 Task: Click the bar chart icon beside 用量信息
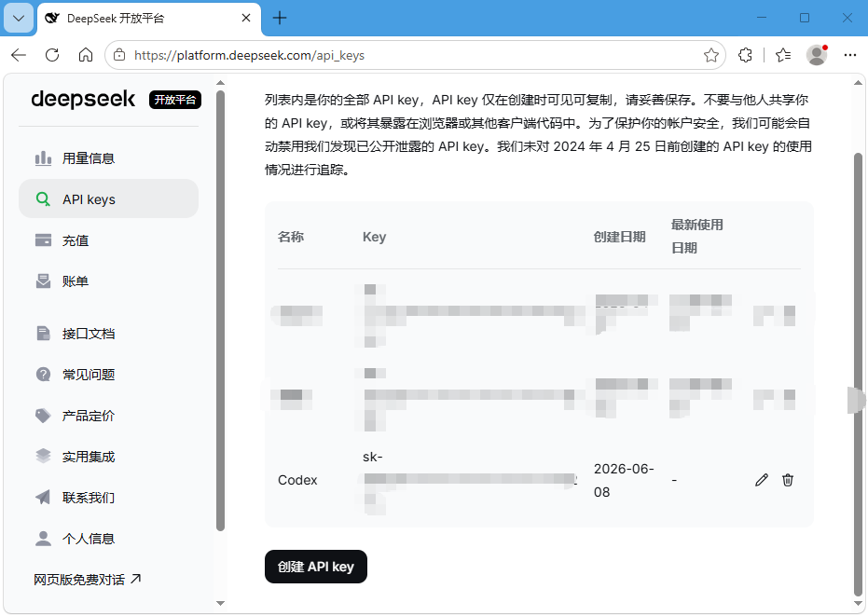43,158
